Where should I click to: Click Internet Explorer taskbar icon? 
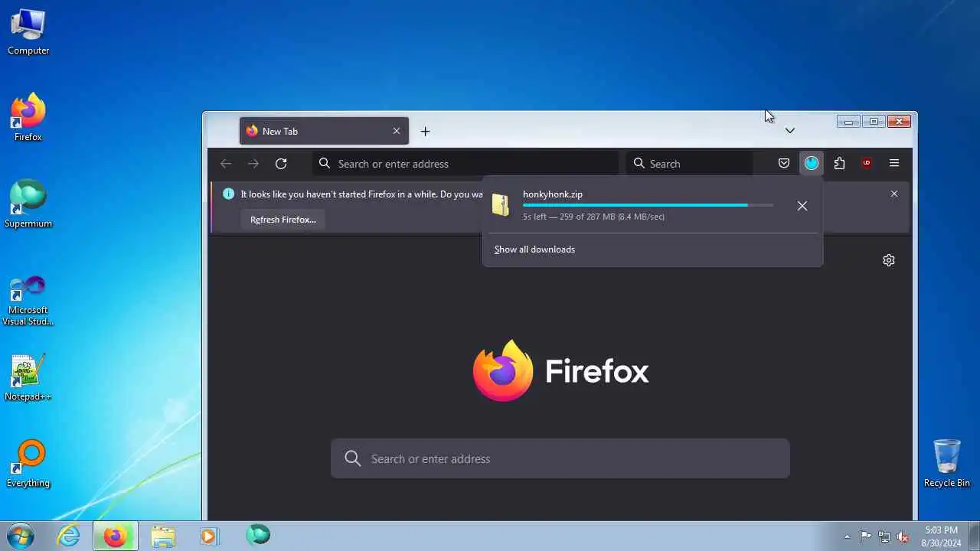point(69,536)
